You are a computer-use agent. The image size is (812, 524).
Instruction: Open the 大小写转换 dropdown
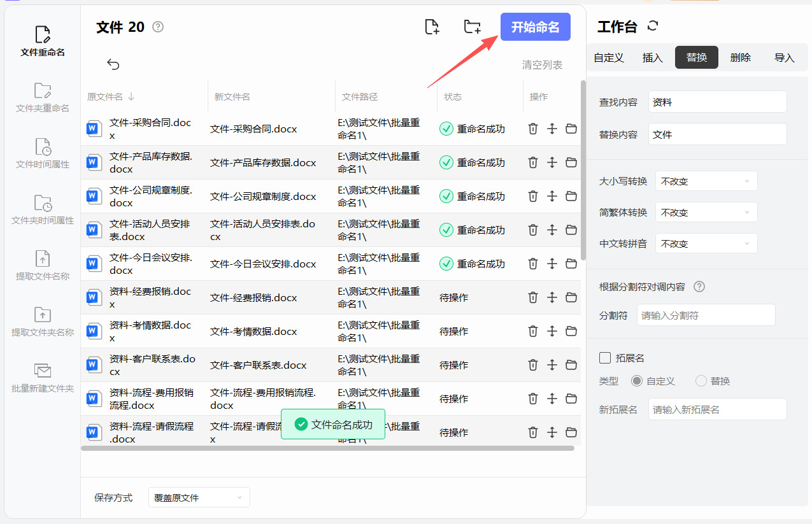(x=706, y=181)
